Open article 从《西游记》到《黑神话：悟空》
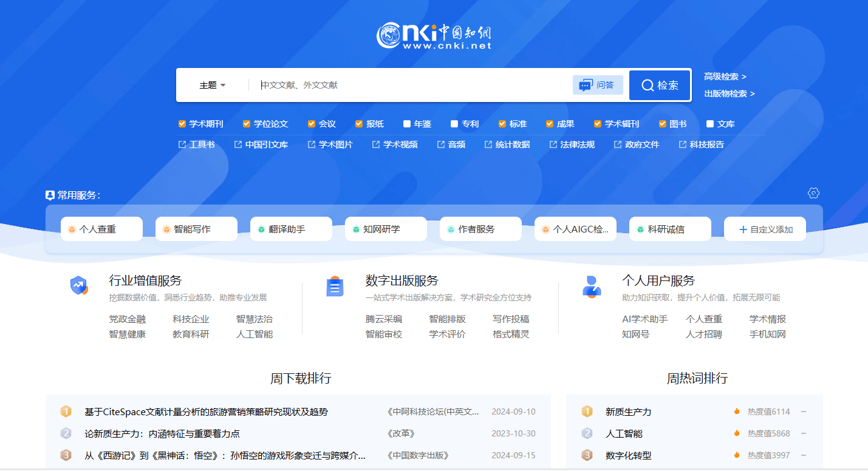 (225, 455)
